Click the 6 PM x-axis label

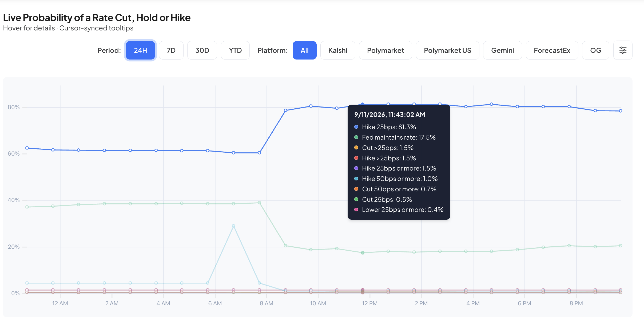pyautogui.click(x=524, y=303)
